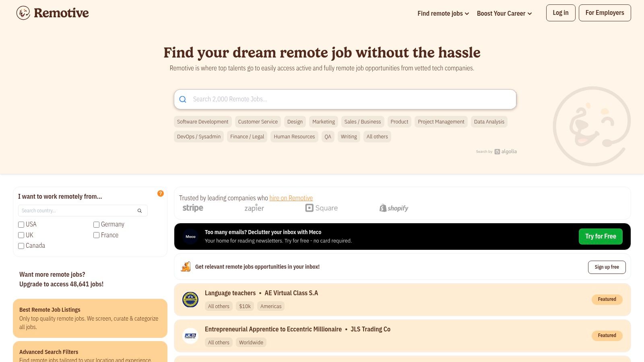The width and height of the screenshot is (644, 362).
Task: Click Upgrade to access 48,641 jobs text
Action: tap(61, 284)
